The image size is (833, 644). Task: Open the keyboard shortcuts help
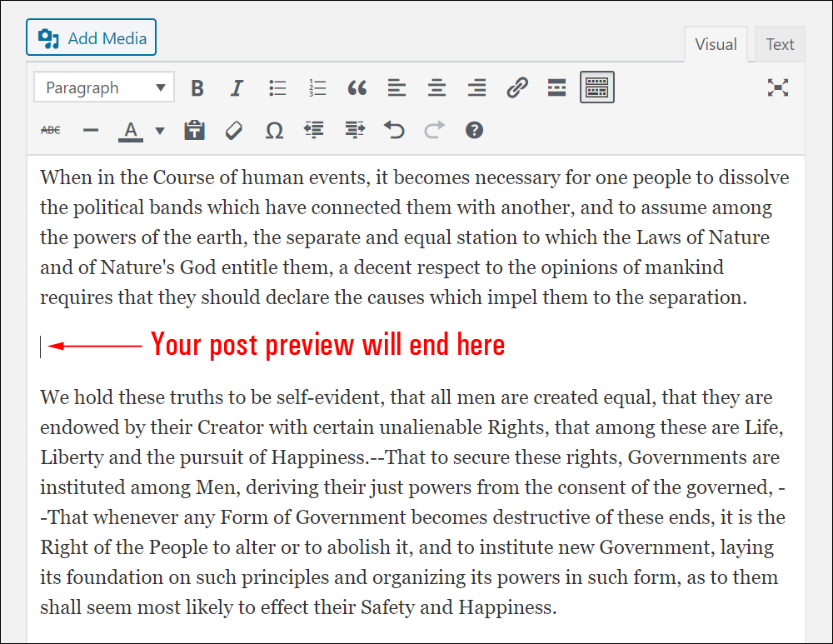point(475,130)
